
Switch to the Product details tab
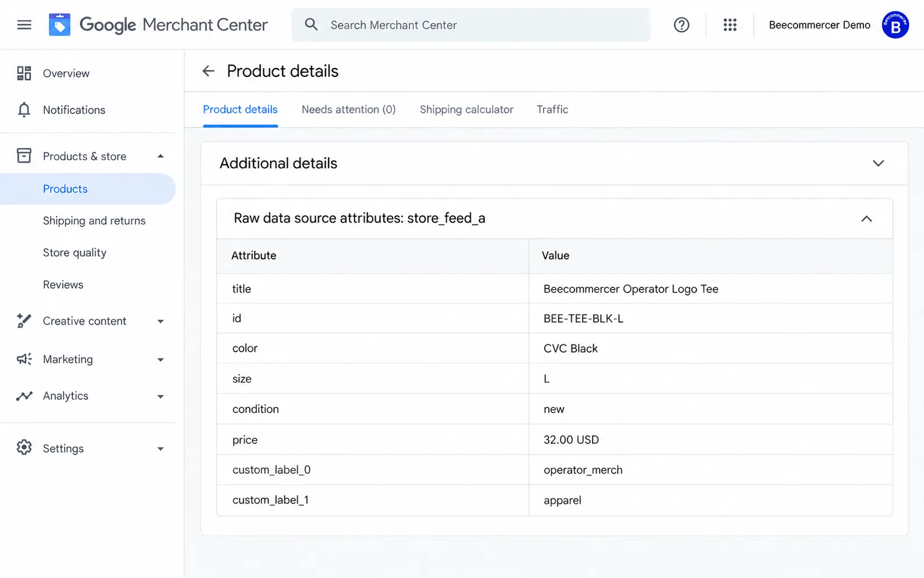pyautogui.click(x=240, y=110)
